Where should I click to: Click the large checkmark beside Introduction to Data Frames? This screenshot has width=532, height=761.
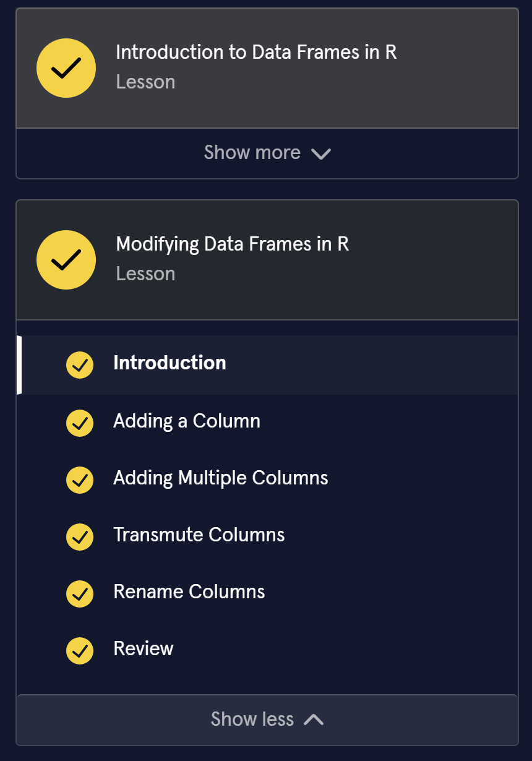pyautogui.click(x=66, y=68)
